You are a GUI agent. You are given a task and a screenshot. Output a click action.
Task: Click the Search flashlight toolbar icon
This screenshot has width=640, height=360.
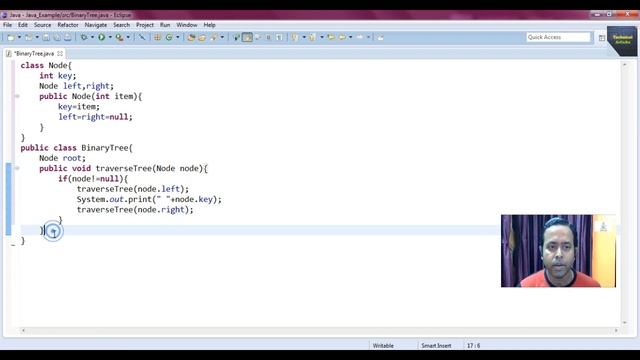[x=213, y=37]
